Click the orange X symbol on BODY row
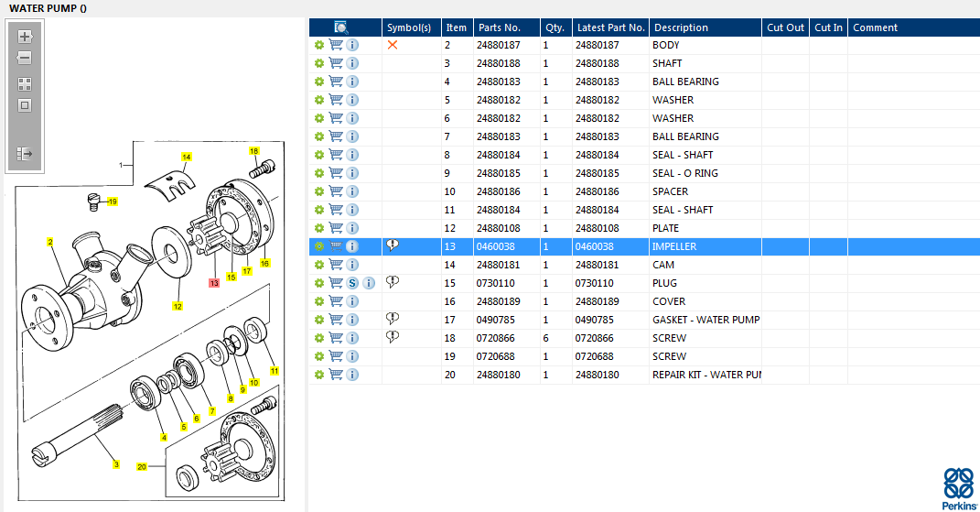This screenshot has width=980, height=512. pyautogui.click(x=393, y=45)
